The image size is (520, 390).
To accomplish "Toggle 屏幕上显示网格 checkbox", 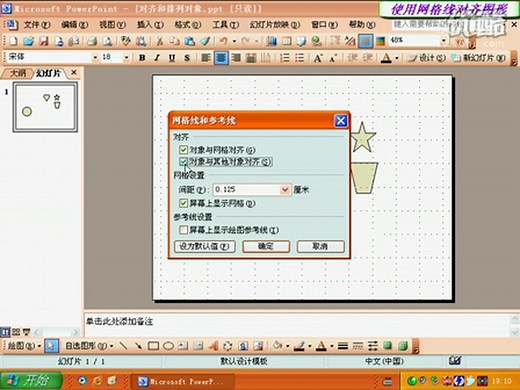I will (183, 203).
